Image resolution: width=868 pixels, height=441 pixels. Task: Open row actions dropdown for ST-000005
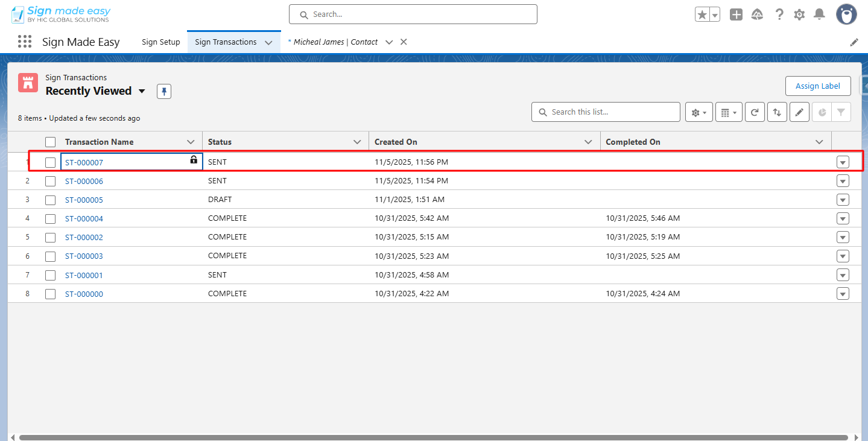point(843,200)
